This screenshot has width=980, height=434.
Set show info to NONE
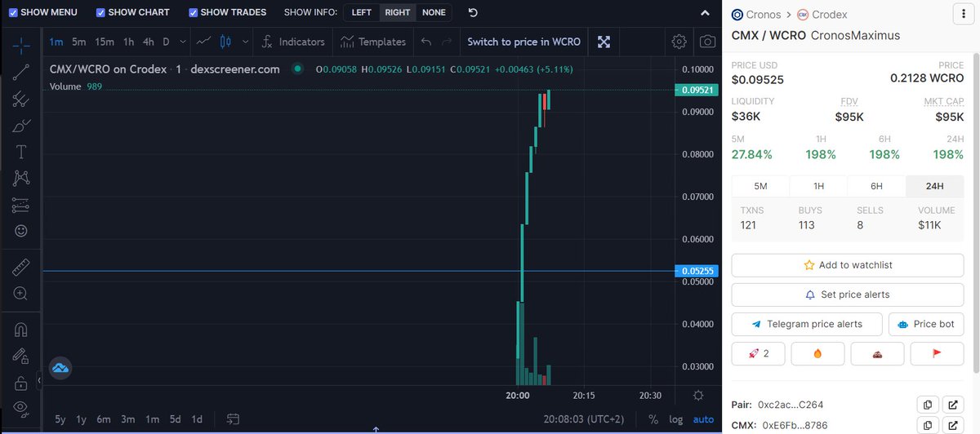(x=434, y=13)
